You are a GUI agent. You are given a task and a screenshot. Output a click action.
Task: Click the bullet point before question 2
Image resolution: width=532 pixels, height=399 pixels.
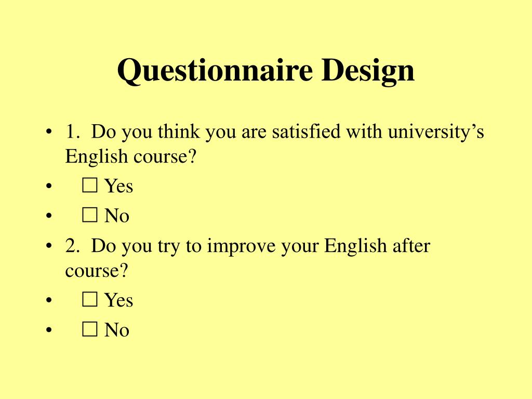tap(49, 245)
